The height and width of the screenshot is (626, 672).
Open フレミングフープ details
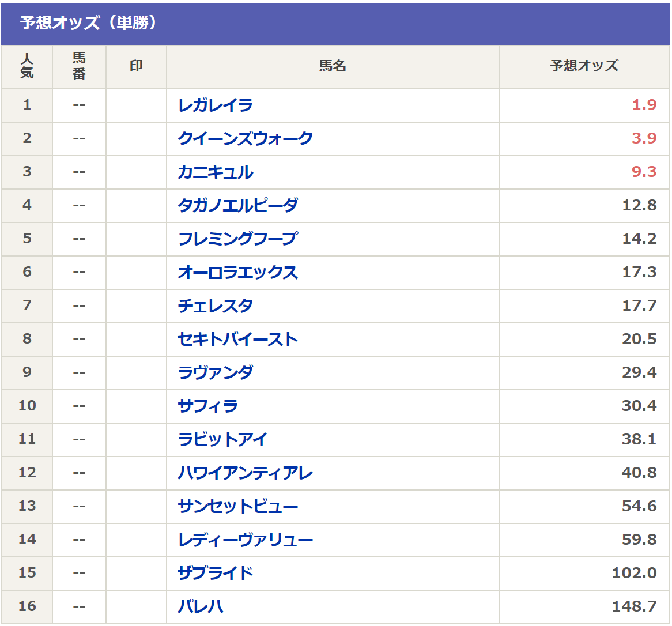coord(237,239)
